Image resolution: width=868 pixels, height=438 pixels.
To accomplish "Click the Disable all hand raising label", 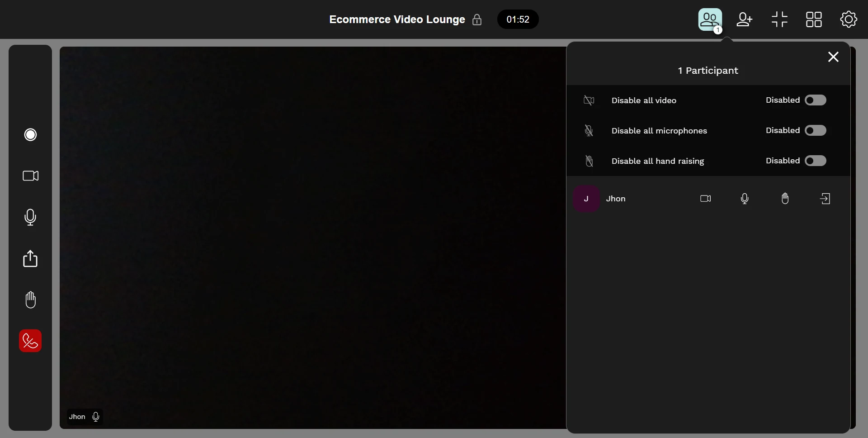I will point(658,161).
